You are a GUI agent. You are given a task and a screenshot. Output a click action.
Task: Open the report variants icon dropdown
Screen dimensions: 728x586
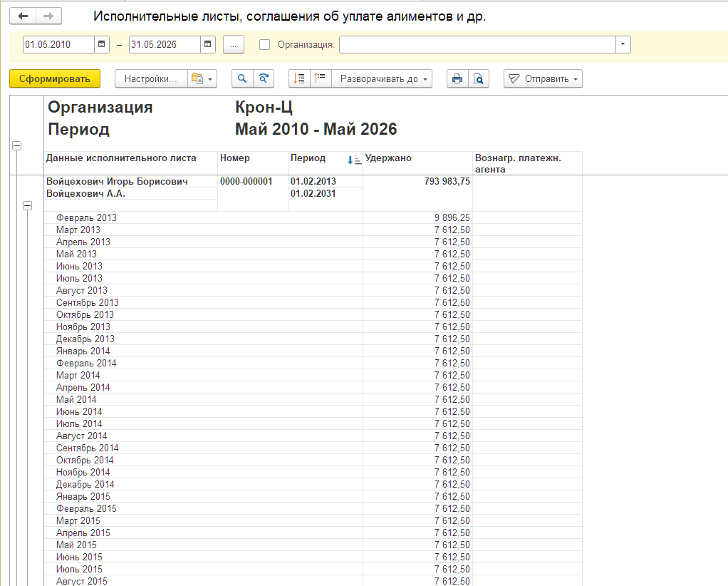click(x=202, y=78)
